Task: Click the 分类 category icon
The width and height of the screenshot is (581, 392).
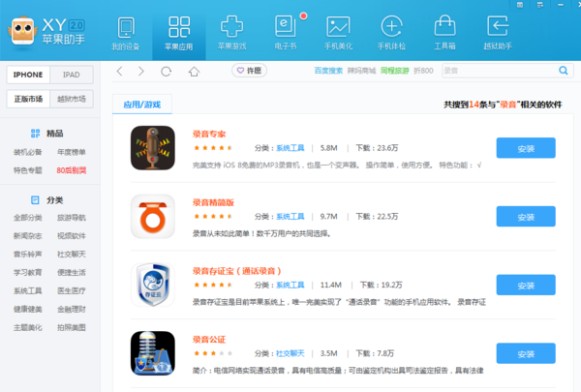Action: (35, 200)
